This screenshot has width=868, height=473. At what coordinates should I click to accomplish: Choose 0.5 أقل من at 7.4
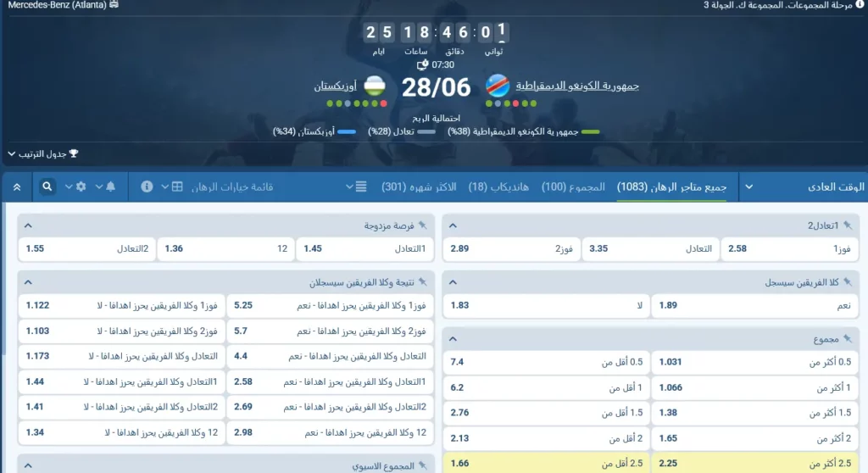[x=547, y=362]
